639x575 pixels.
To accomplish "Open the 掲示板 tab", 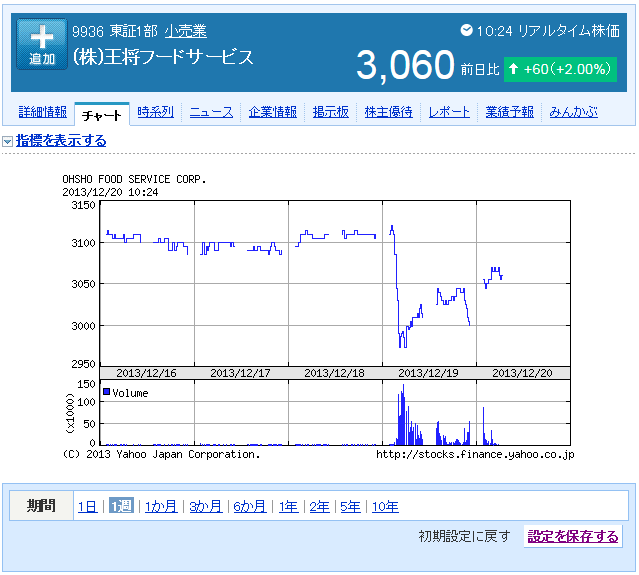I will (331, 112).
